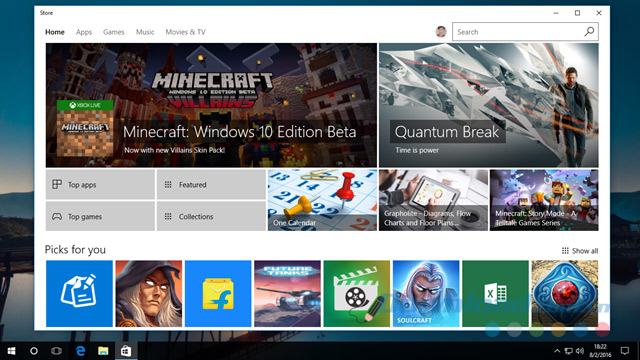This screenshot has height=360, width=640.
Task: Open the Quantum Break banner
Action: (x=489, y=105)
